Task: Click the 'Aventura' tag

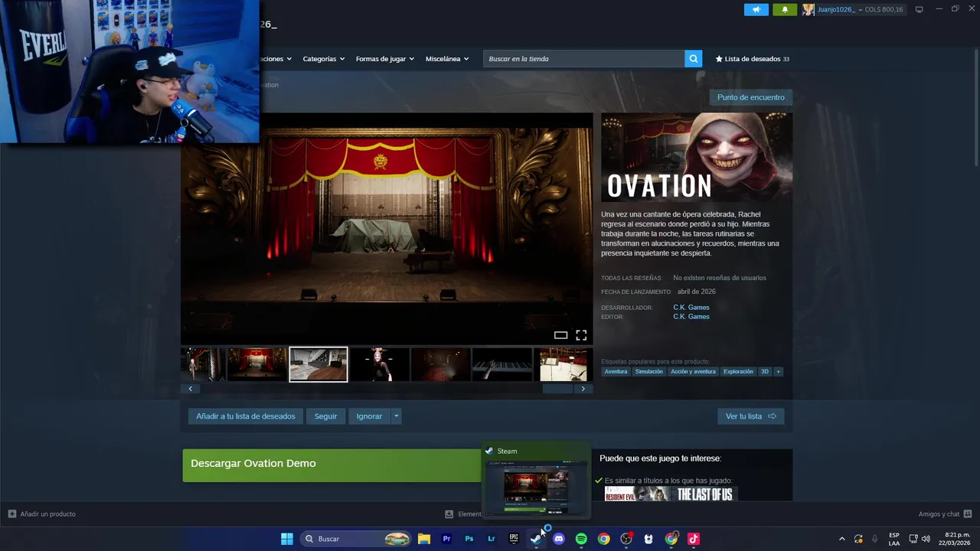Action: pos(616,372)
